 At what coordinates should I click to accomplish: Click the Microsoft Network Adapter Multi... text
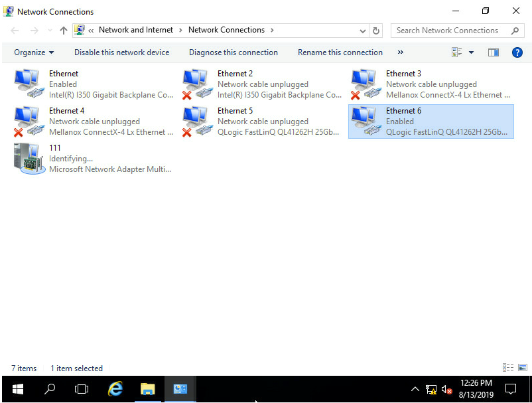[110, 169]
